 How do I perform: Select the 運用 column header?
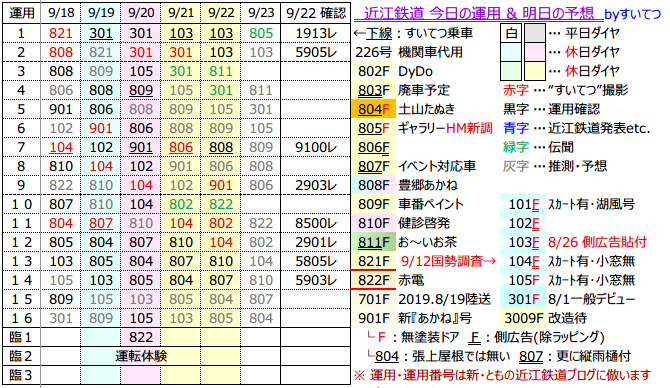pyautogui.click(x=21, y=13)
